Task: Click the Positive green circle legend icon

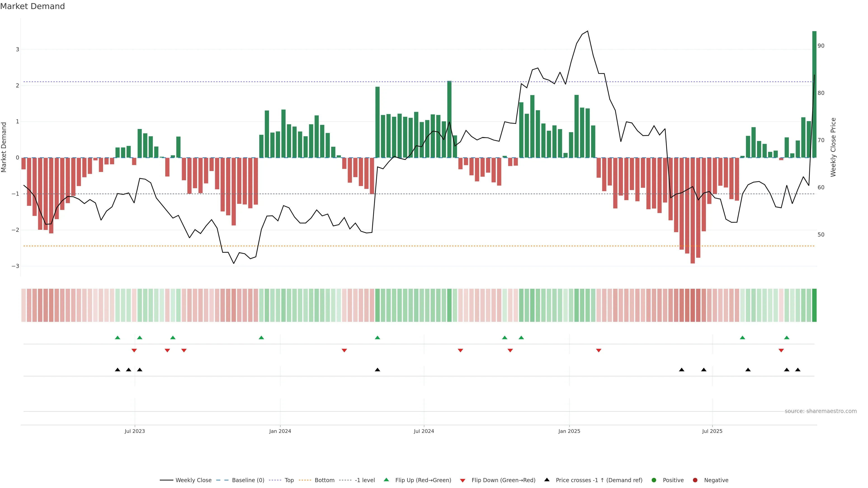Action: 654,480
